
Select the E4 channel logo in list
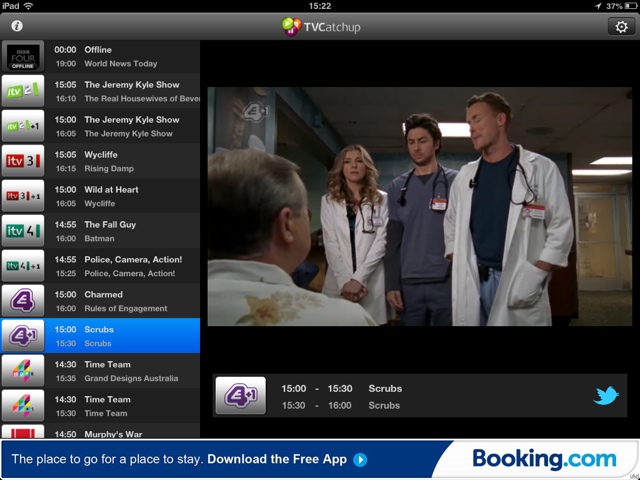coord(23,301)
